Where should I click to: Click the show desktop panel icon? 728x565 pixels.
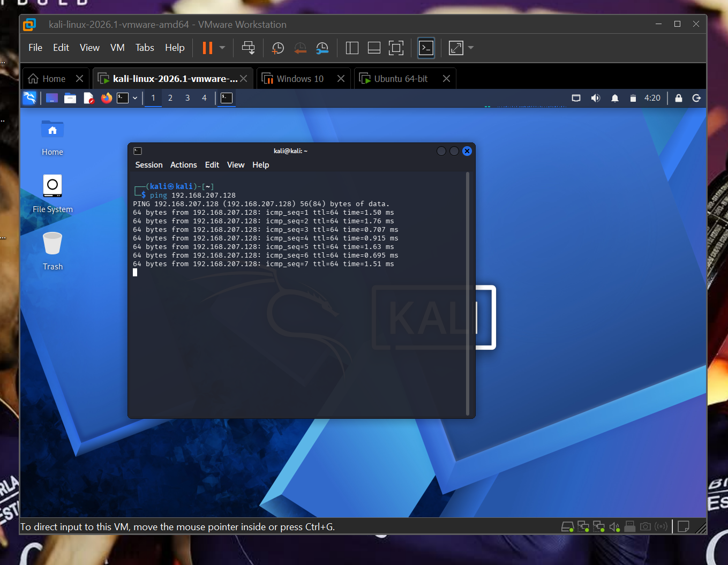[x=52, y=98]
